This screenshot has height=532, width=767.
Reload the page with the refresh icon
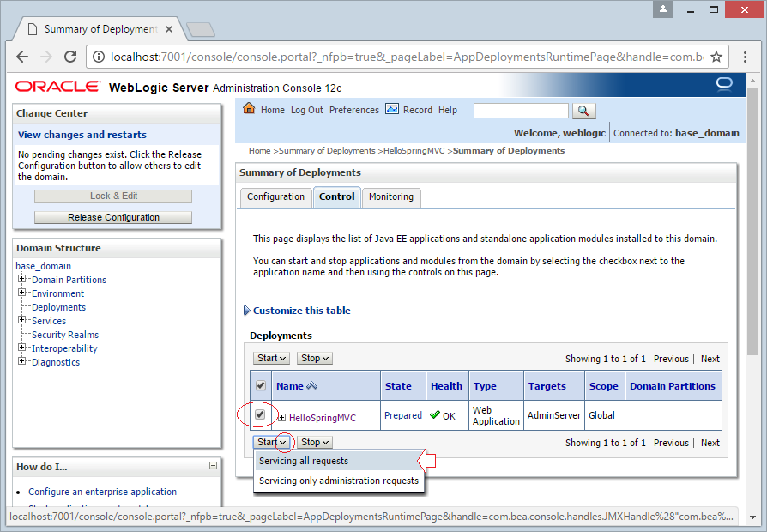pos(70,57)
